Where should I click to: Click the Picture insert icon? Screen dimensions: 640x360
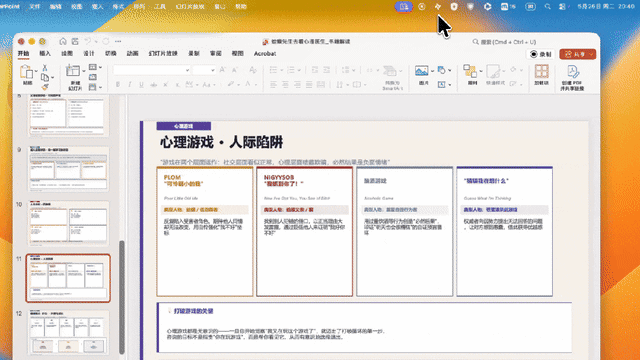422,71
